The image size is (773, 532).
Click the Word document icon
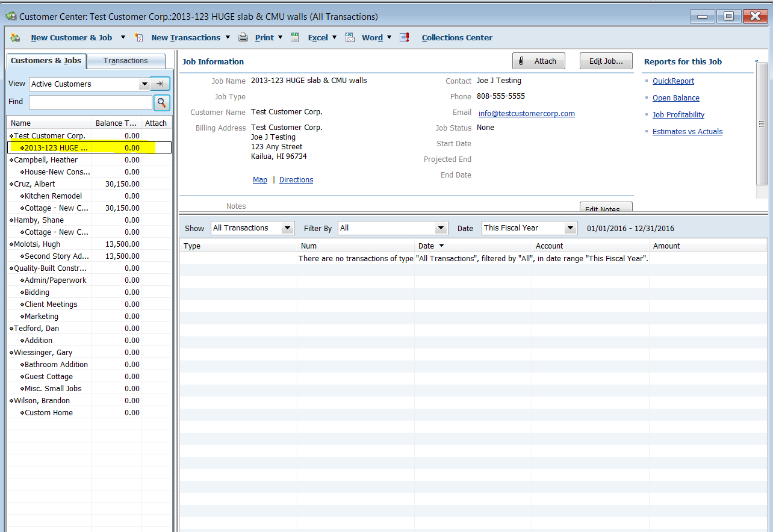(350, 37)
